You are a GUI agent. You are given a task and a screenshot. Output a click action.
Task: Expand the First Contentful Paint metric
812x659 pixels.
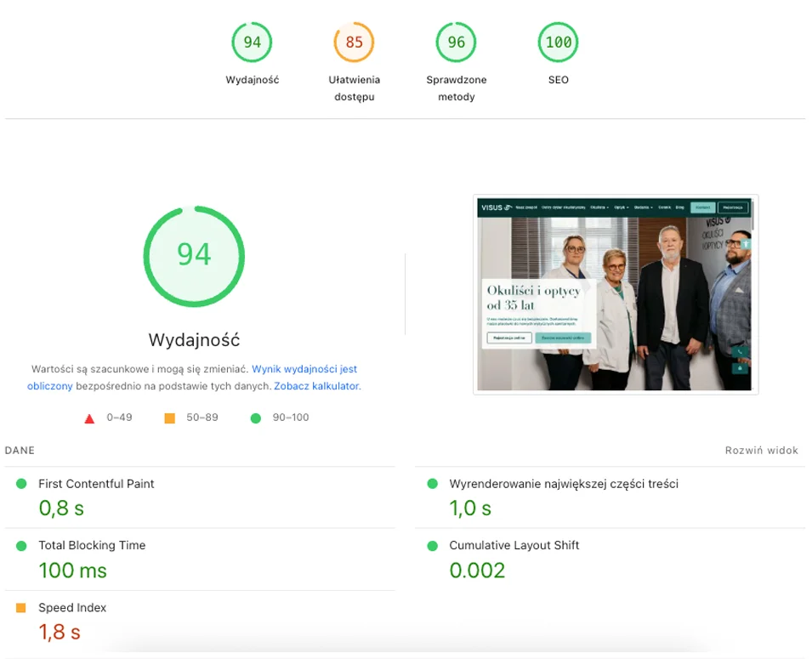click(96, 484)
